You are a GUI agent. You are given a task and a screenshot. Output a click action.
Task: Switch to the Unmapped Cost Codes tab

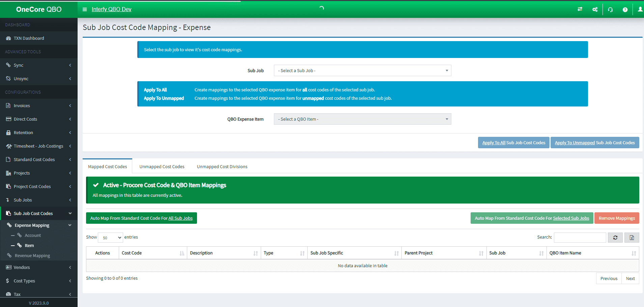(x=162, y=166)
